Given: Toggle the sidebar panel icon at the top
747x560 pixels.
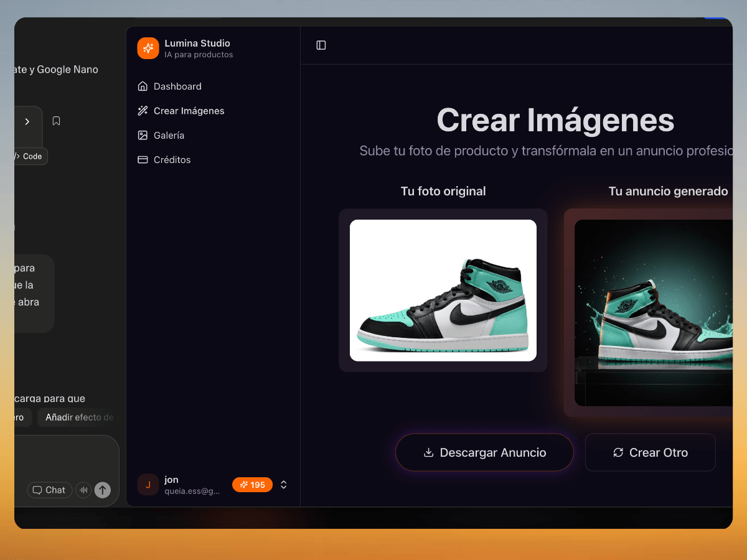Looking at the screenshot, I should pyautogui.click(x=321, y=45).
